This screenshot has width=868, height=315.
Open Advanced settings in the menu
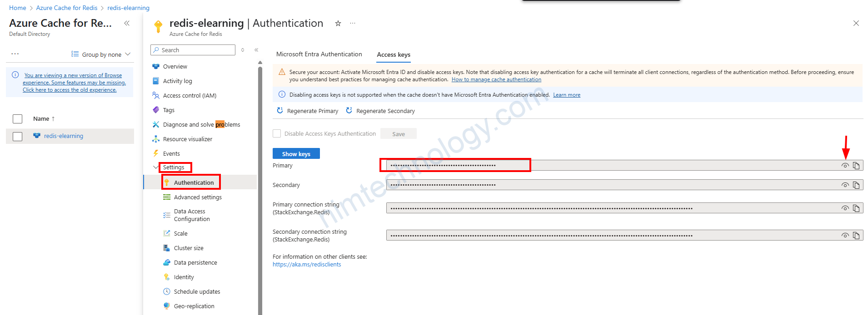pyautogui.click(x=198, y=197)
